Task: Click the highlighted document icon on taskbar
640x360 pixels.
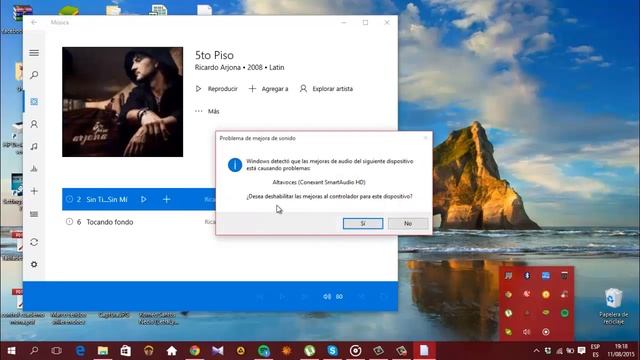Action: [424, 351]
